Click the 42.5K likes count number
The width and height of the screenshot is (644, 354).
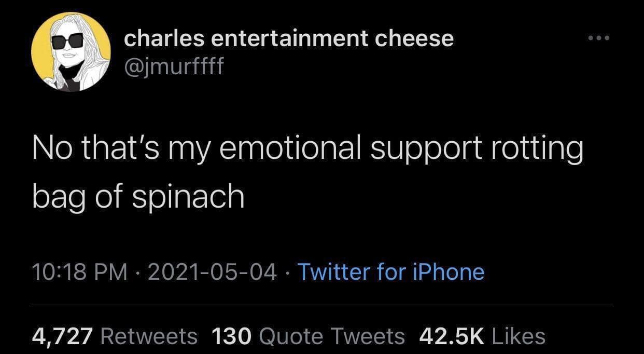[x=450, y=336]
